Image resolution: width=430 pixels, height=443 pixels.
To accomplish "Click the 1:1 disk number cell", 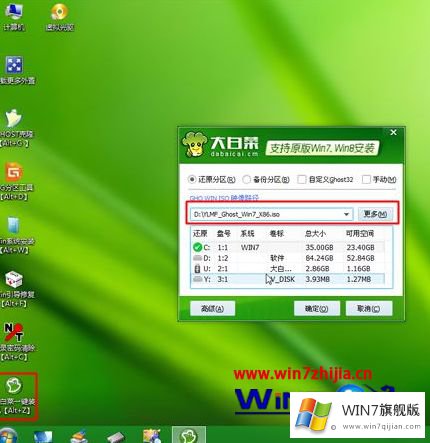I will 223,247.
